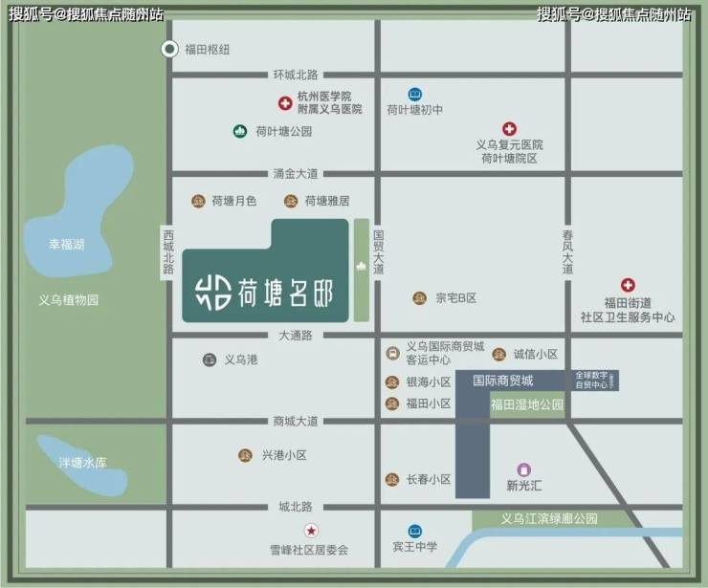This screenshot has height=588, width=708.
Task: Click the 幸福湖 lake label
Action: click(67, 245)
